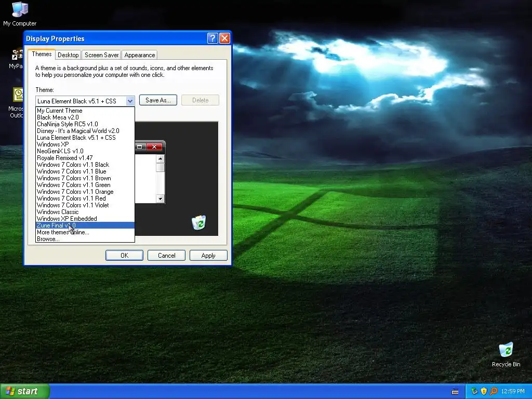
Task: Select Windows 7 Colors v1.1 Blue
Action: click(x=85, y=171)
